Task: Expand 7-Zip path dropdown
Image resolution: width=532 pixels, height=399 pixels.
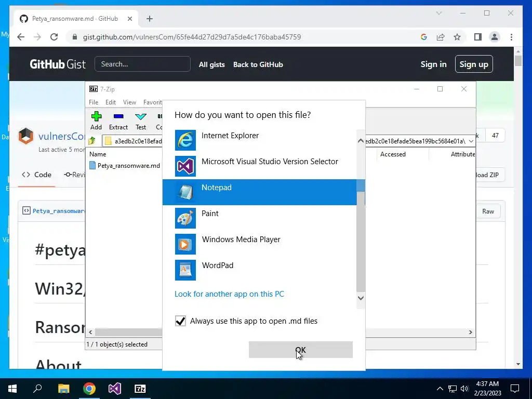Action: pyautogui.click(x=471, y=141)
